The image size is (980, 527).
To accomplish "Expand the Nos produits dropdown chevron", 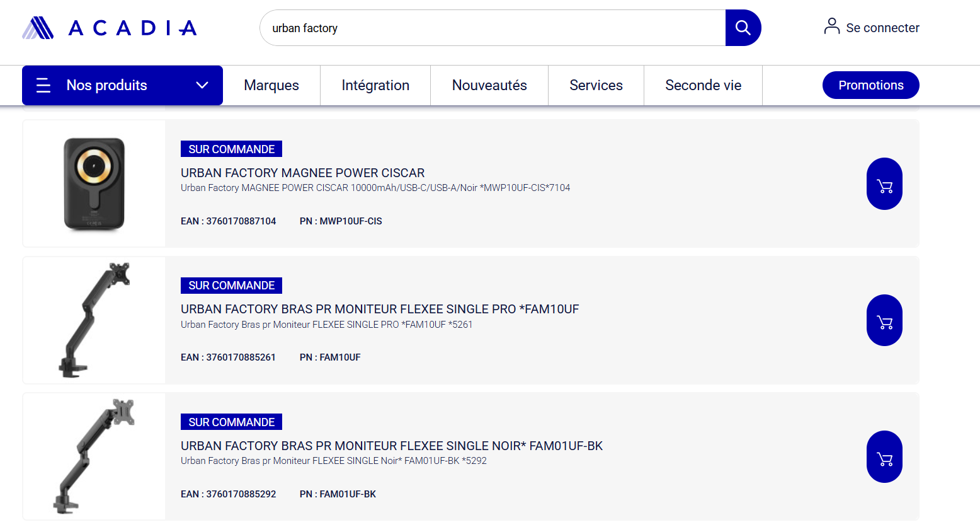I will click(x=202, y=85).
